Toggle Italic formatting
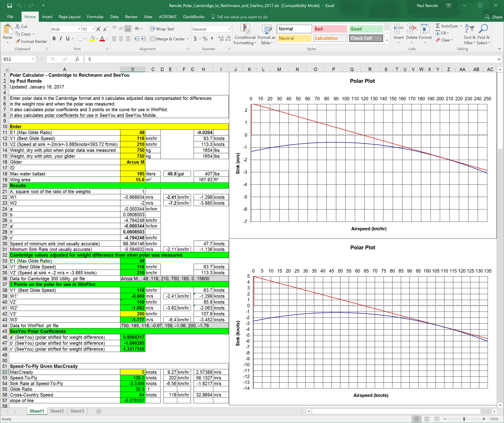The width and height of the screenshot is (504, 423). coord(61,39)
